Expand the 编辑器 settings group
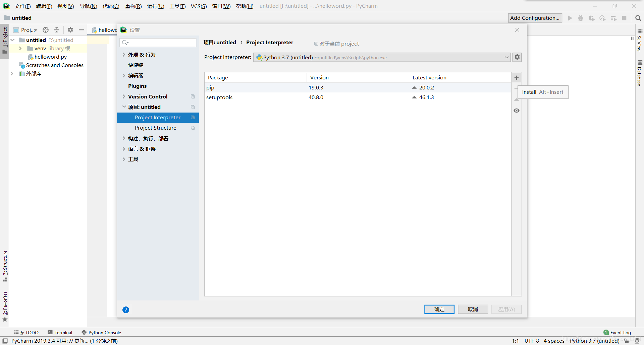The width and height of the screenshot is (644, 345). click(x=124, y=75)
